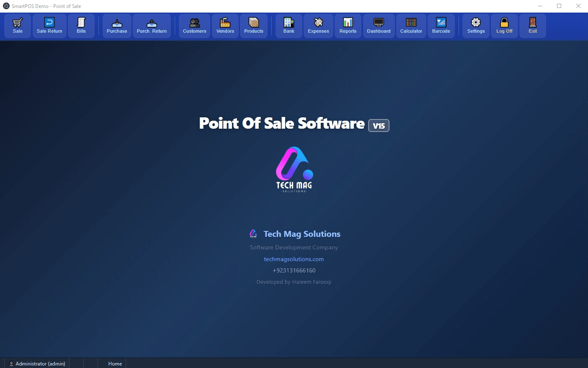The image size is (588, 368).
Task: Open the Products catalog
Action: click(253, 26)
